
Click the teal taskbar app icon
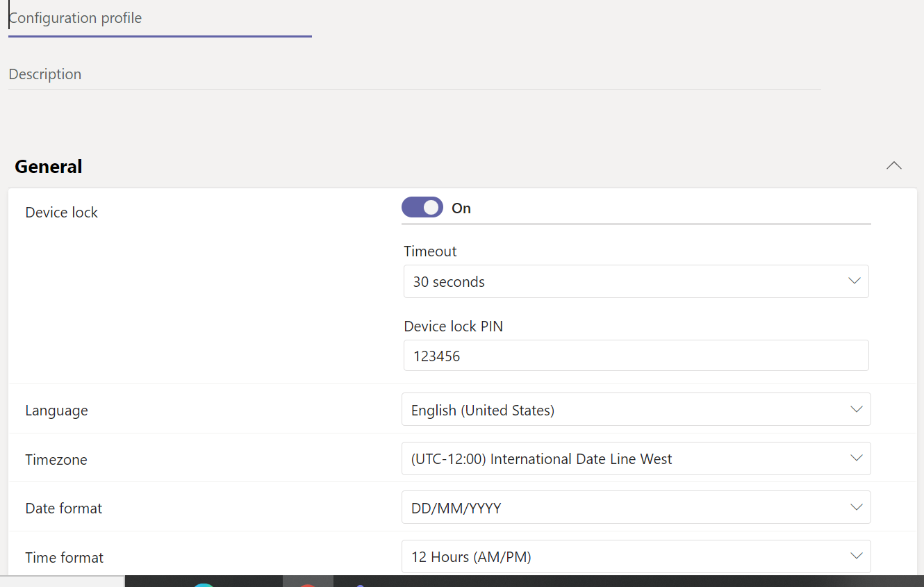[204, 584]
